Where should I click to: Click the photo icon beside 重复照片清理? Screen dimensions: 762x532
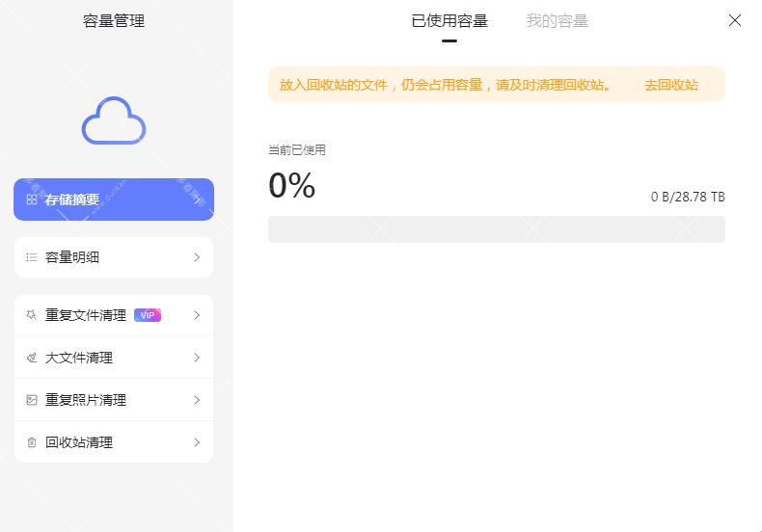[32, 400]
